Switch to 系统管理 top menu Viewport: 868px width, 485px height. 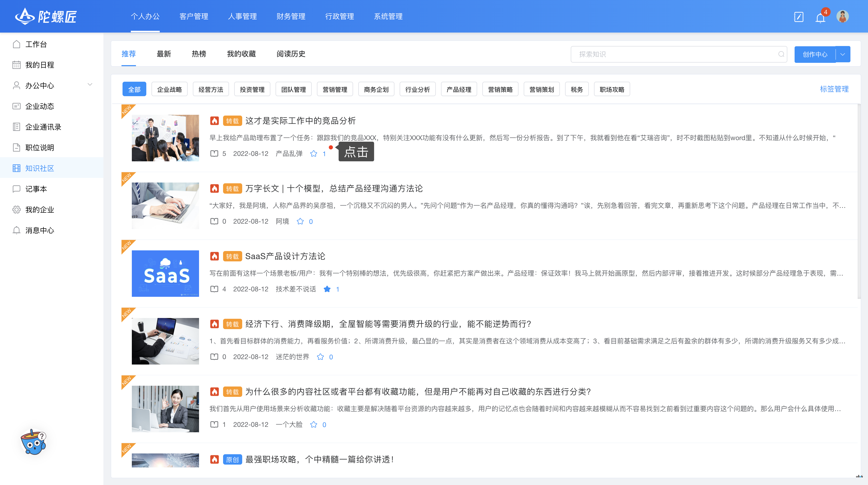[388, 16]
